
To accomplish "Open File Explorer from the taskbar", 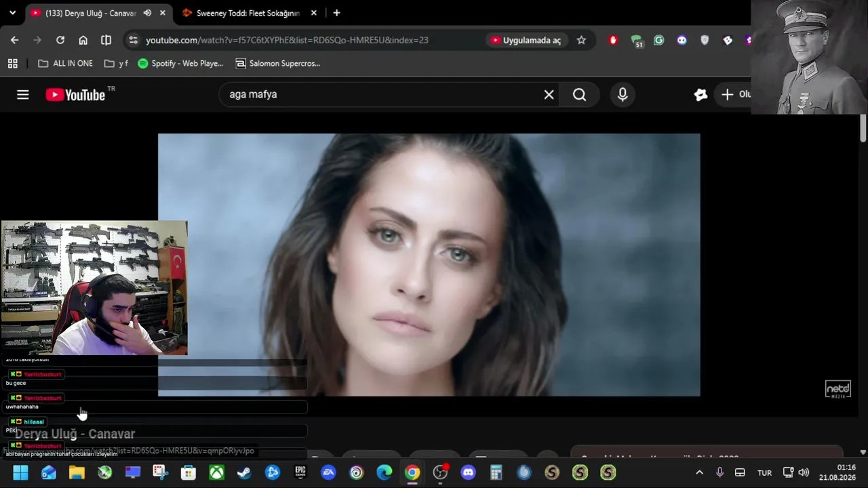I will pos(77,472).
